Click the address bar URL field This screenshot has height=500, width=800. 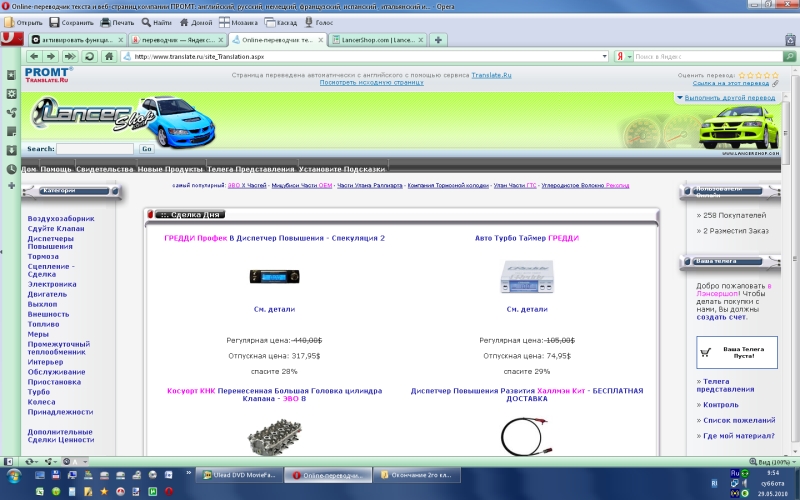365,56
